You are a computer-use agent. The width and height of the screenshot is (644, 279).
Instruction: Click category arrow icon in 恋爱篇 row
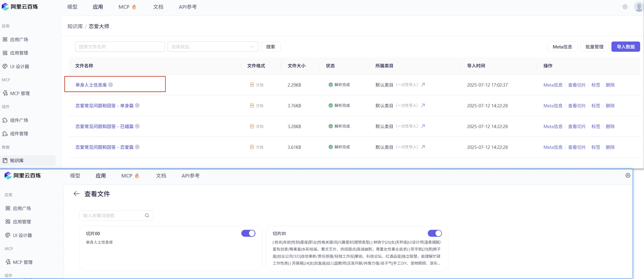[423, 147]
